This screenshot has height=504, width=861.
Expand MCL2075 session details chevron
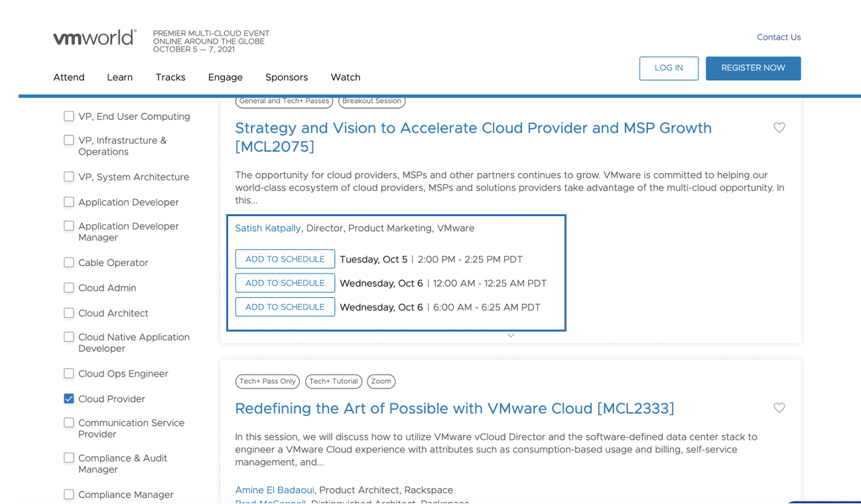[x=511, y=336]
